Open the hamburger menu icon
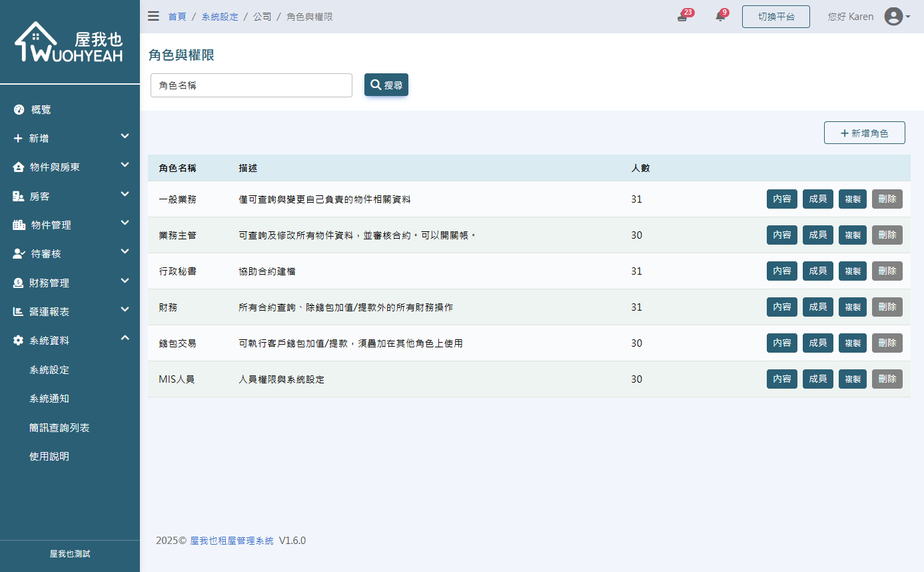Viewport: 924px width, 572px height. 153,16
